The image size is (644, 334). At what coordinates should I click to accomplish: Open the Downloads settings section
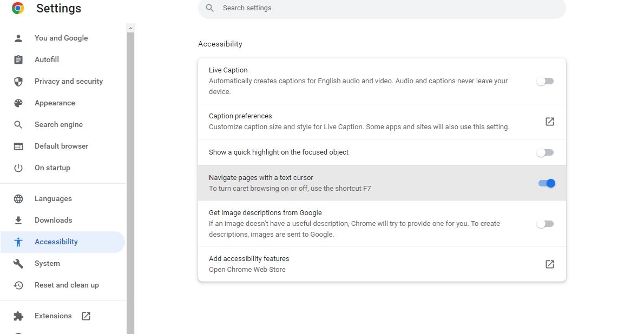coord(53,220)
